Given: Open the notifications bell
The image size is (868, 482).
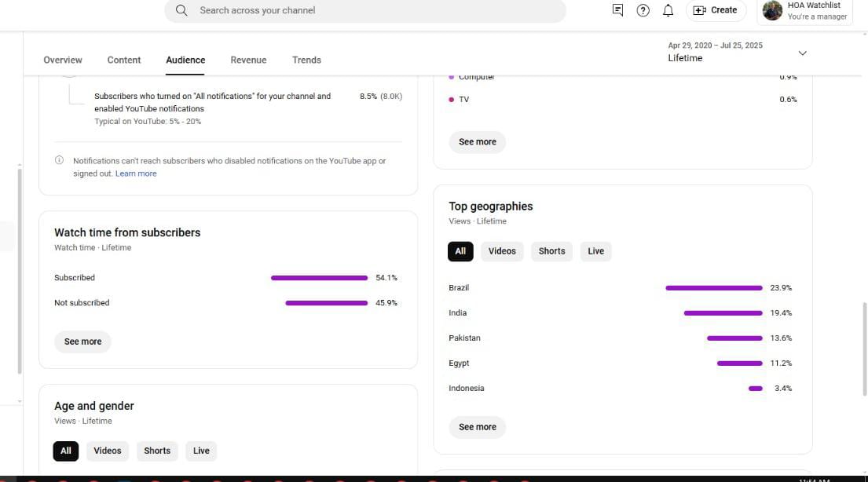Looking at the screenshot, I should point(668,10).
